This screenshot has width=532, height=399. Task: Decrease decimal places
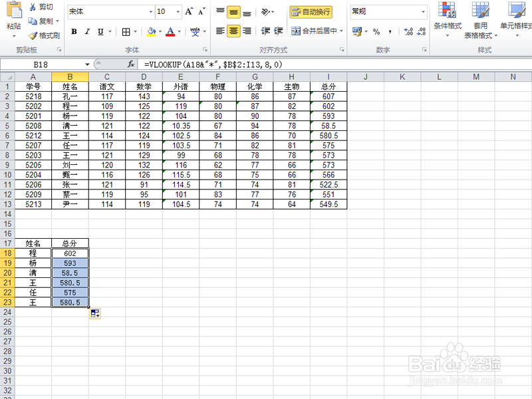pos(422,31)
